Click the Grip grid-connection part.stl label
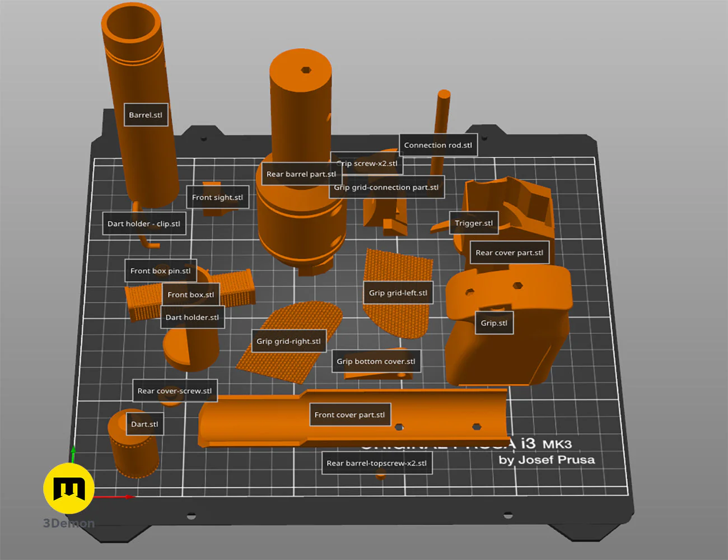The image size is (728, 560). click(x=386, y=188)
